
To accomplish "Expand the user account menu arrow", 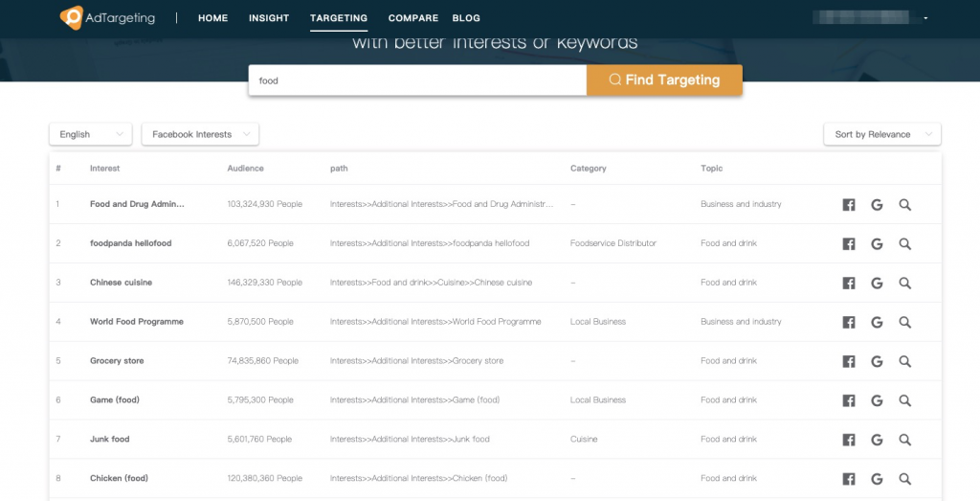I will [x=925, y=18].
